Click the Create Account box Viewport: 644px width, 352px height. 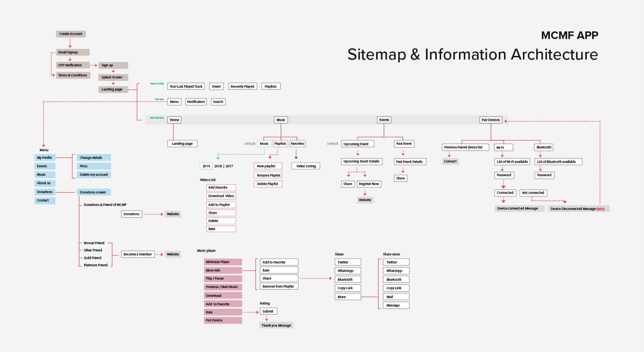[71, 34]
